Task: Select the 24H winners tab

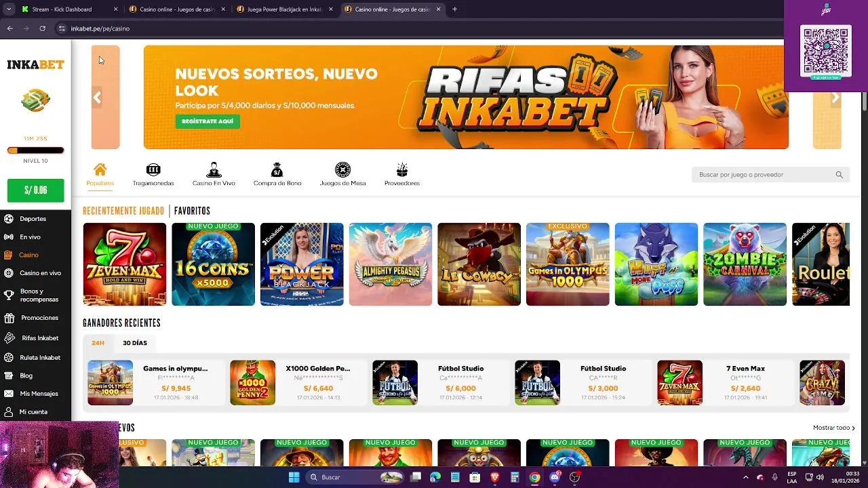Action: click(98, 343)
